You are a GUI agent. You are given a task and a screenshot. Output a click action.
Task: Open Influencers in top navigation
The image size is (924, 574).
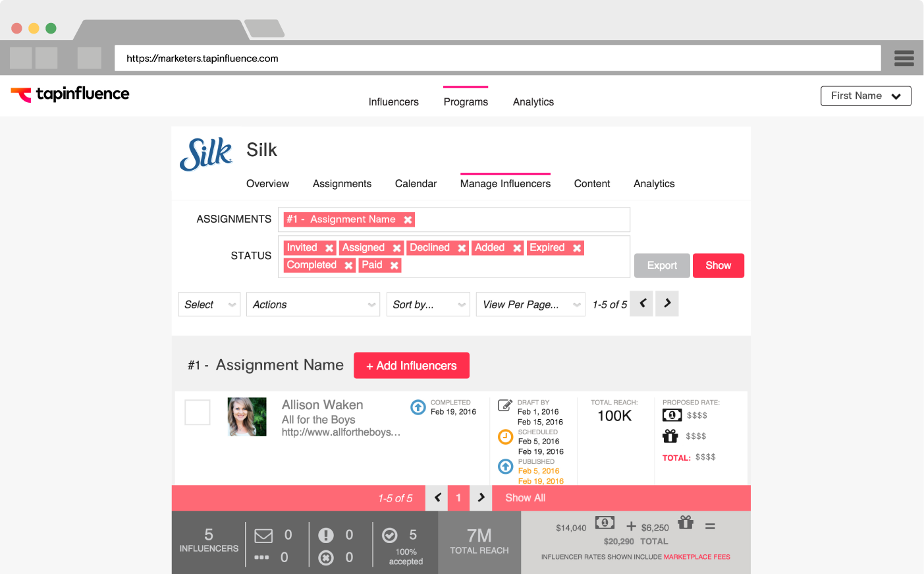[x=394, y=102]
